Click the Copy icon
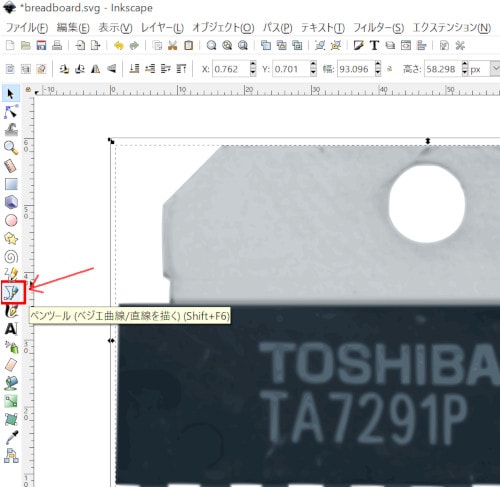Screen dimensions: 500x487 click(157, 45)
